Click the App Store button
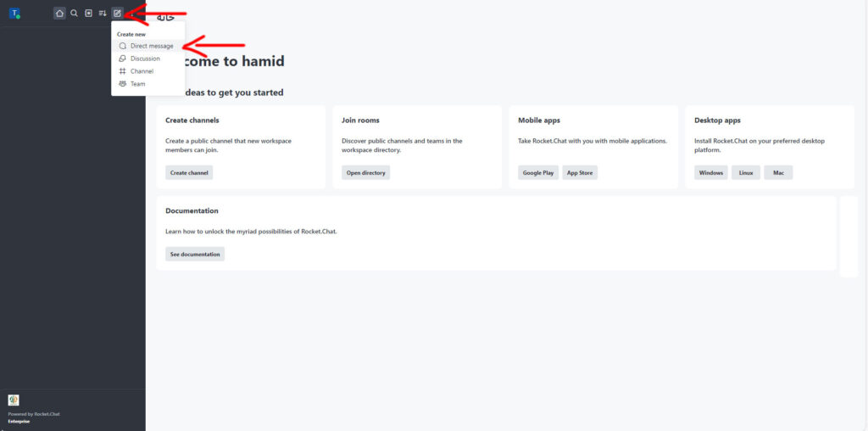868x431 pixels. [580, 172]
